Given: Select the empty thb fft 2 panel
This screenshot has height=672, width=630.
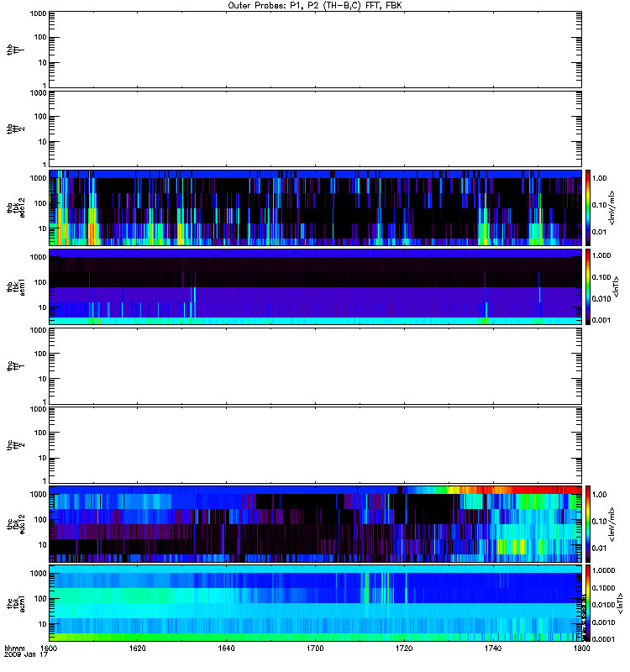Looking at the screenshot, I should (x=315, y=129).
